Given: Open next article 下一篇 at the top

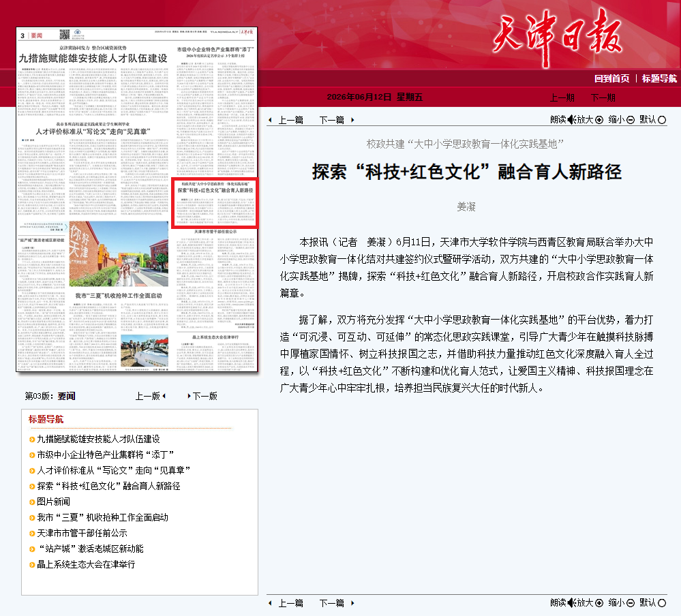Looking at the screenshot, I should 331,120.
